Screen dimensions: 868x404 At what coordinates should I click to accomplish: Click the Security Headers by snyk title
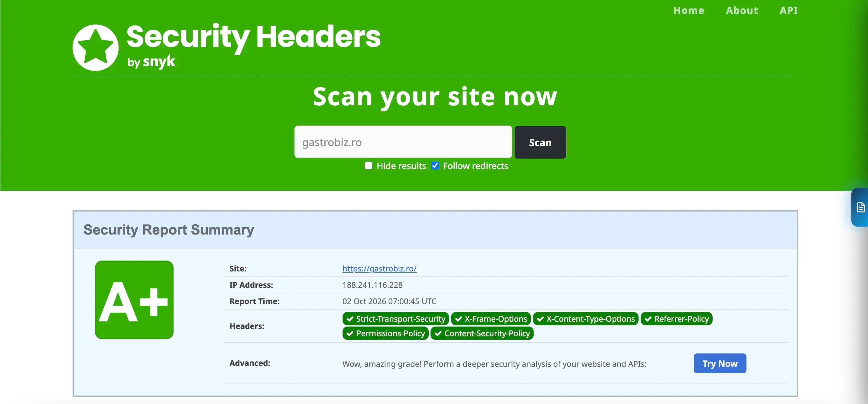coord(253,46)
